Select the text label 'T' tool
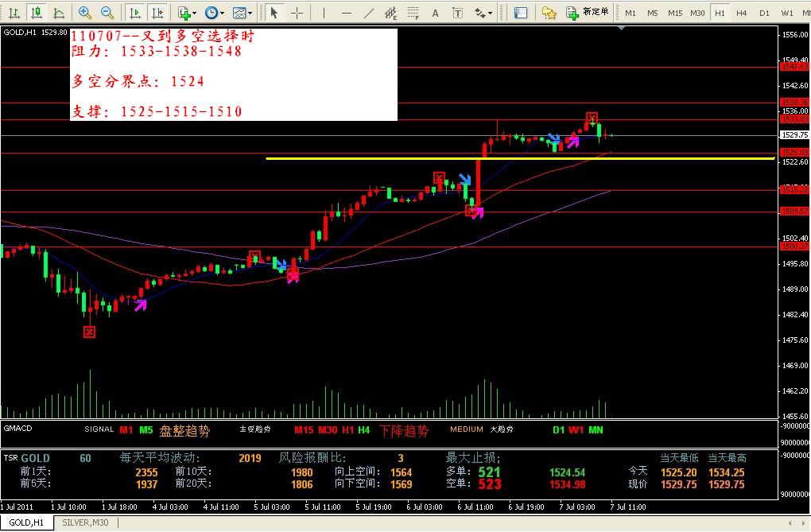Screen dimensions: 811x532 click(458, 13)
